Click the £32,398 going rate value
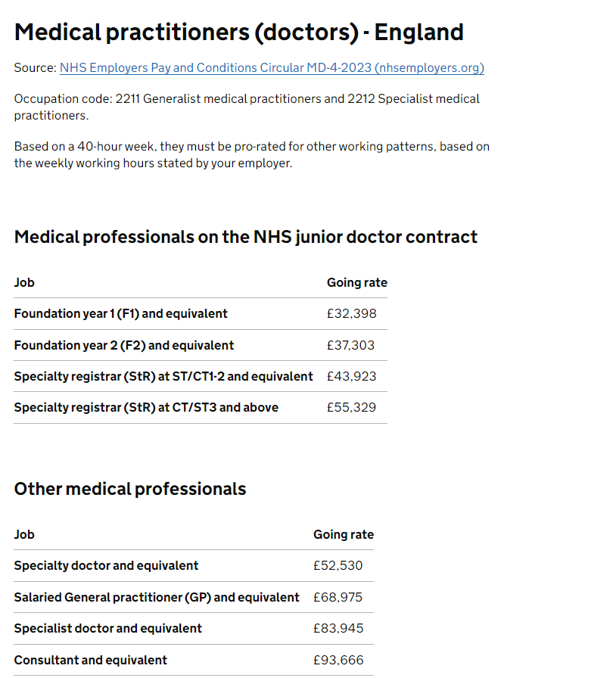 coord(352,313)
